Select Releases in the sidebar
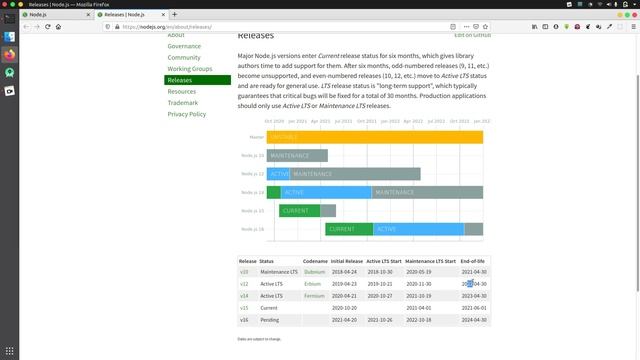 (198, 80)
